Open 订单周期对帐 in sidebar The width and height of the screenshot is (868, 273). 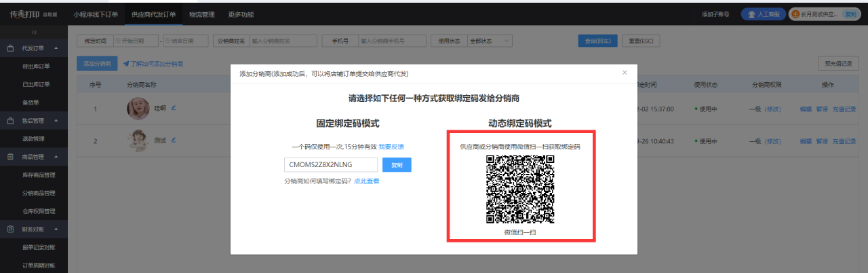(x=39, y=266)
